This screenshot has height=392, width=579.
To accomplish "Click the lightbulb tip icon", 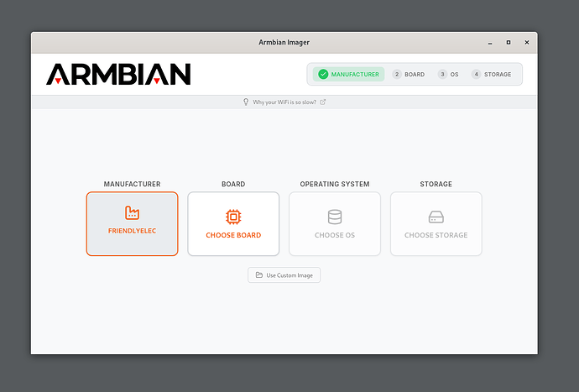I will 246,102.
